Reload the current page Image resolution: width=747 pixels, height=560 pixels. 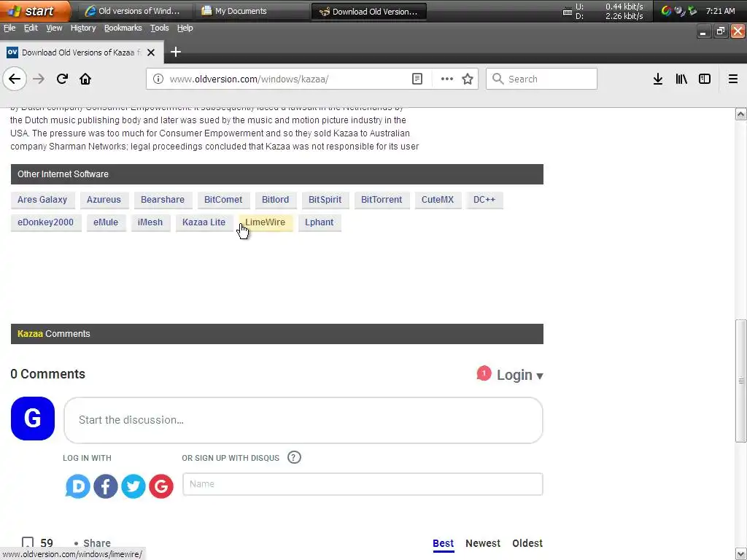pos(62,79)
